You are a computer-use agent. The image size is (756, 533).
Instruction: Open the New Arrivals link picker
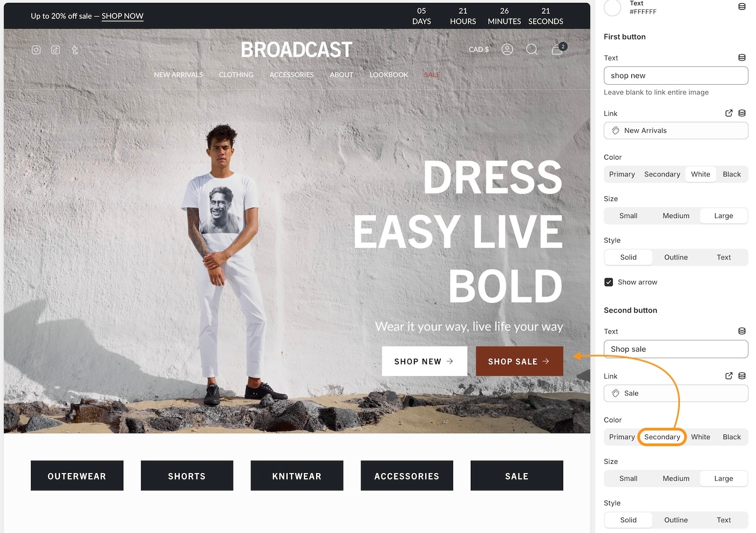(676, 131)
